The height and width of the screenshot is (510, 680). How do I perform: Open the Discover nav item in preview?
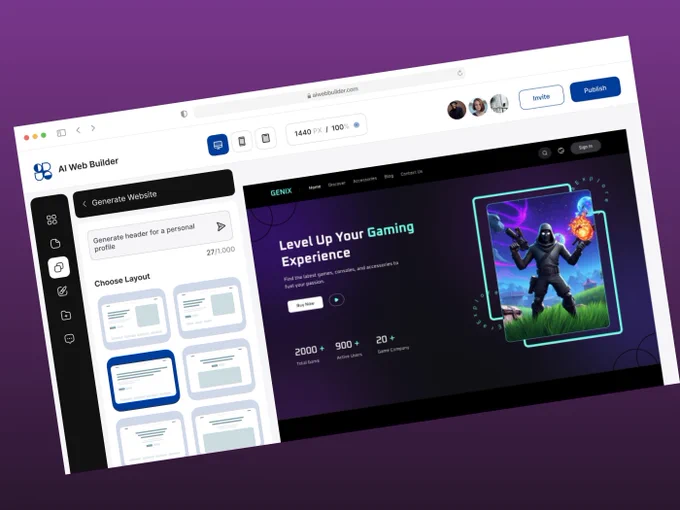[337, 183]
